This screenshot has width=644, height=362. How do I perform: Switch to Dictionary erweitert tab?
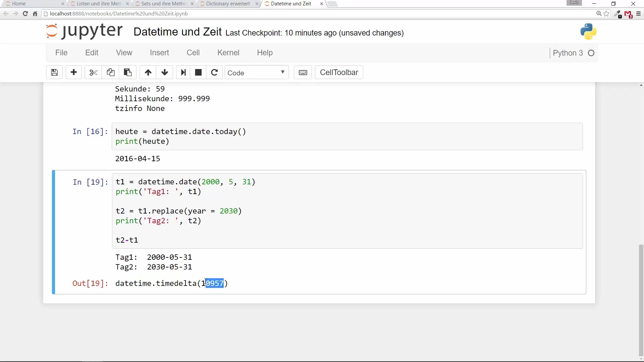click(228, 4)
